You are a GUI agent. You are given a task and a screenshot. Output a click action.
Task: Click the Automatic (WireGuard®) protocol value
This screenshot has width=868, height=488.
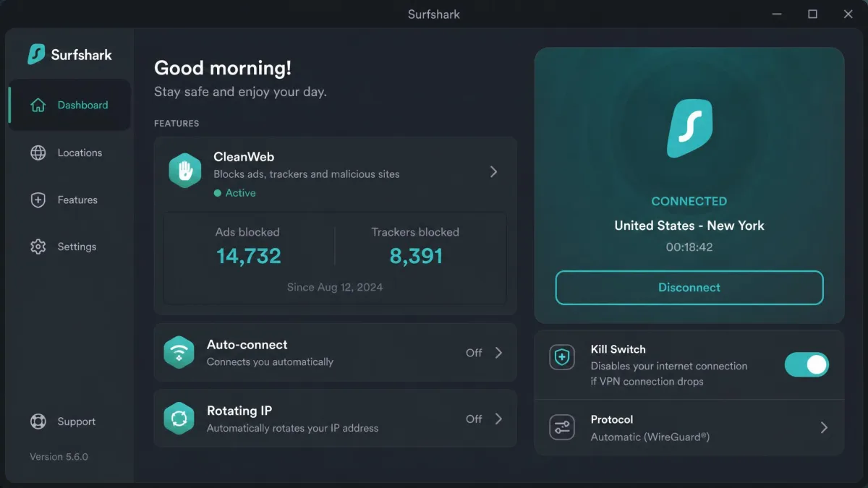(x=650, y=437)
